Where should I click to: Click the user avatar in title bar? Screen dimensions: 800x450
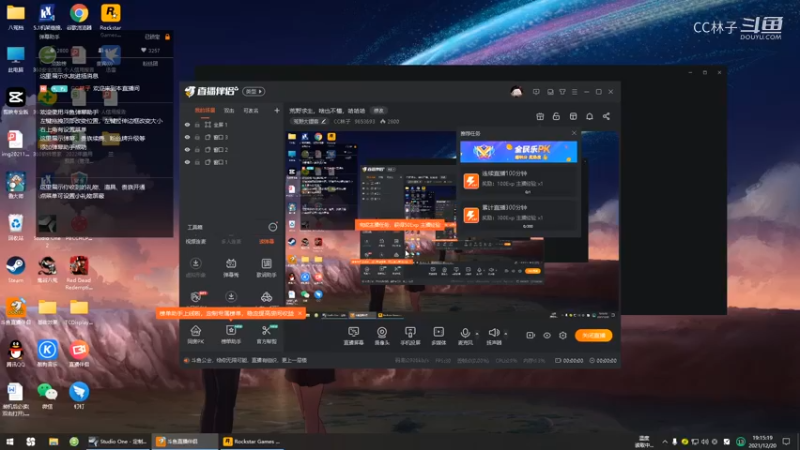coord(516,92)
